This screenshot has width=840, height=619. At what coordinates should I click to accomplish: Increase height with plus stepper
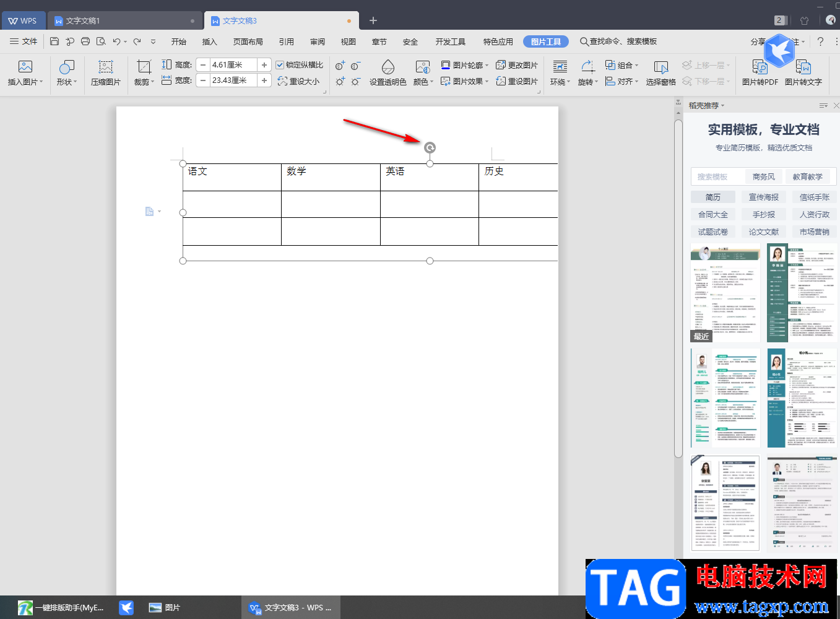[264, 64]
